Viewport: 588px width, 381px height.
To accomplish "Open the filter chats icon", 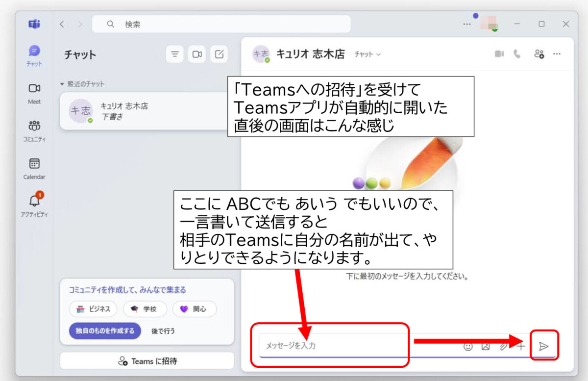I will click(x=175, y=54).
